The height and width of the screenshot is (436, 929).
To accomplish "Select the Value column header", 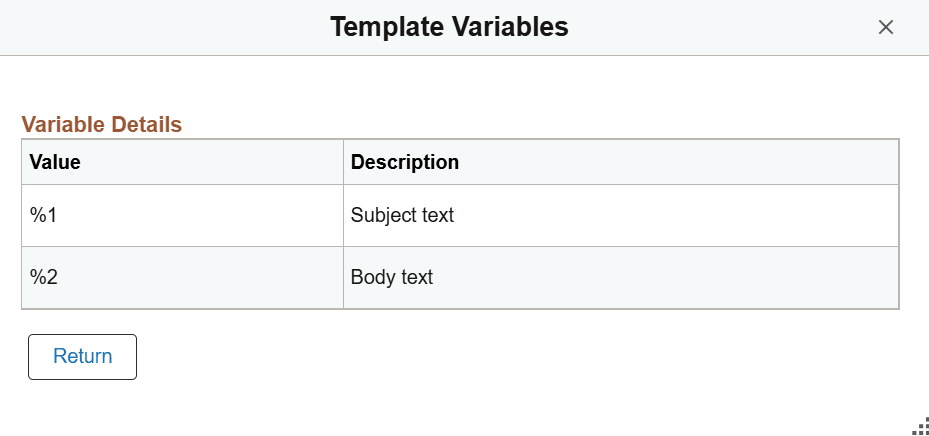I will click(55, 162).
